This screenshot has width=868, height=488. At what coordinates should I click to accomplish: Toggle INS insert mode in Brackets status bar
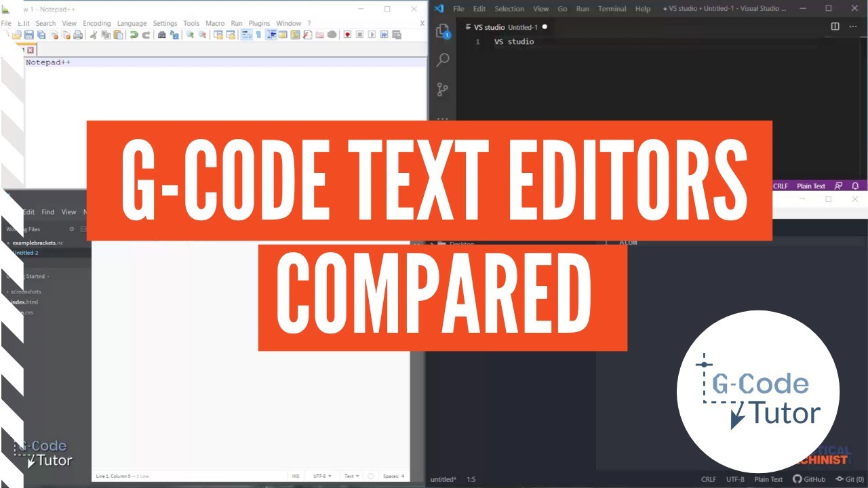296,476
